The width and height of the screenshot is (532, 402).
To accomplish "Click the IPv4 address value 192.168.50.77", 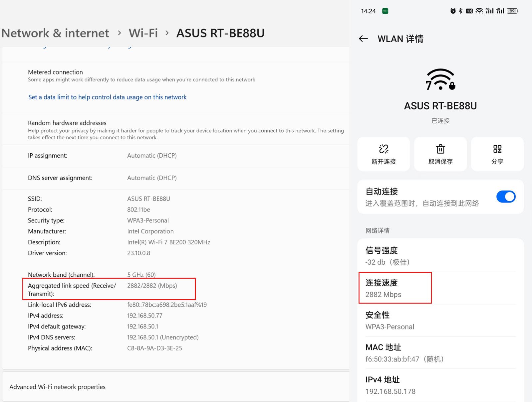I will [144, 316].
